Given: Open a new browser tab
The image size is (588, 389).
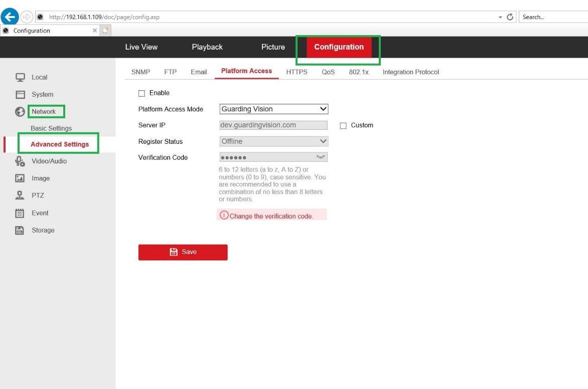Looking at the screenshot, I should point(105,31).
